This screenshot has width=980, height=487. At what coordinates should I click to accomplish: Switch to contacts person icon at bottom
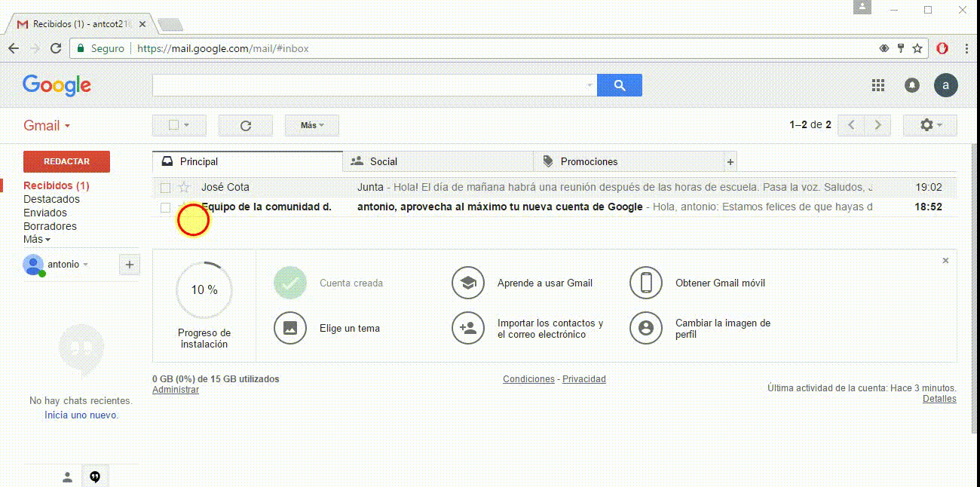[x=67, y=476]
